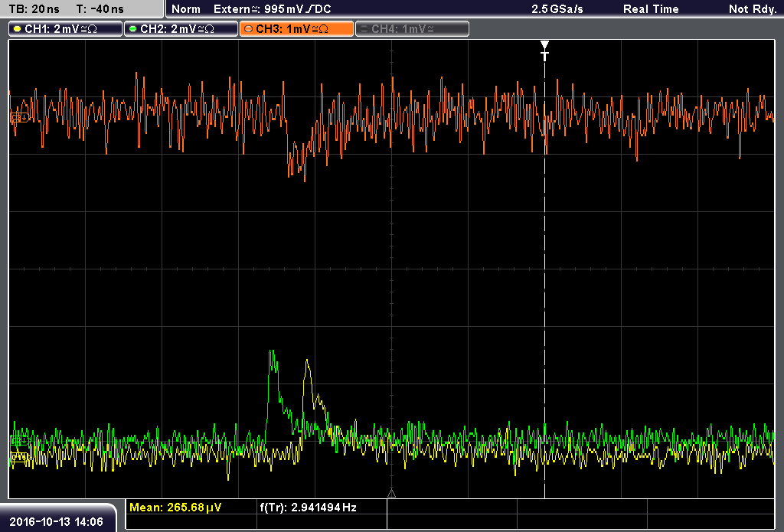Screen dimensions: 784x532
Task: Click the T: -40 ns trigger offset readout
Action: (100, 9)
